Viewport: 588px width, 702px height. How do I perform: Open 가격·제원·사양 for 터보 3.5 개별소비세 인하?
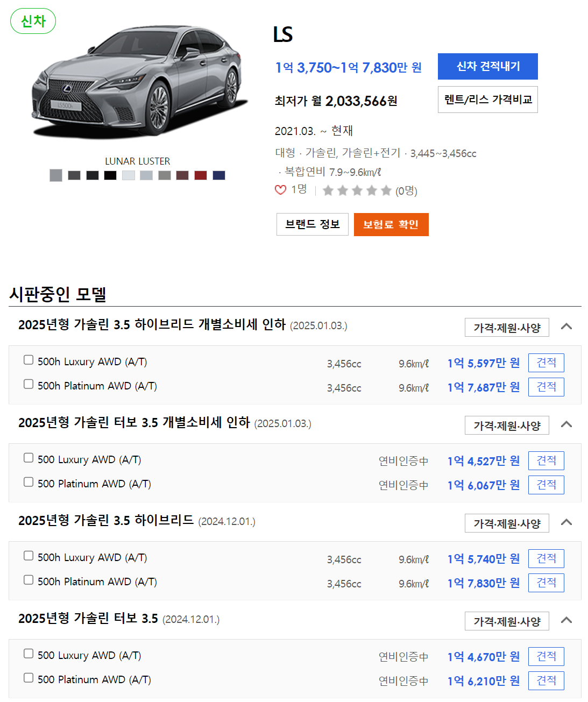point(507,426)
